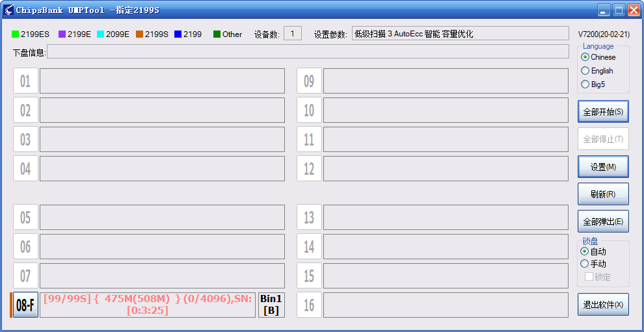Click the blue 2199 color swatch
This screenshot has width=644, height=332.
point(178,34)
